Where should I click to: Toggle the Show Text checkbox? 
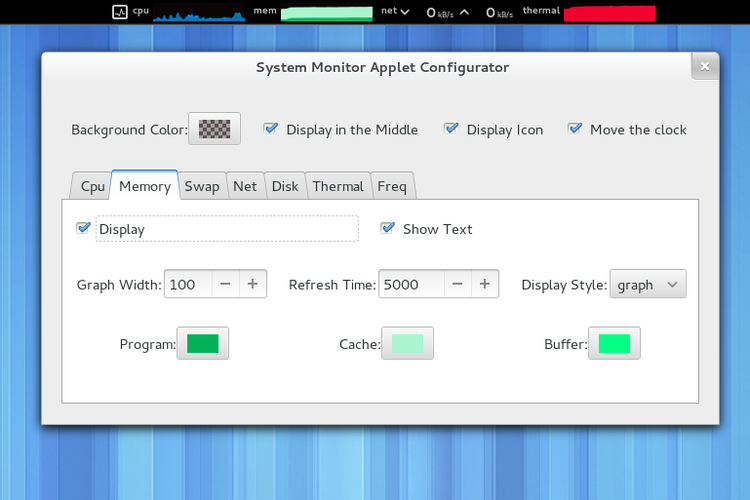pyautogui.click(x=388, y=228)
